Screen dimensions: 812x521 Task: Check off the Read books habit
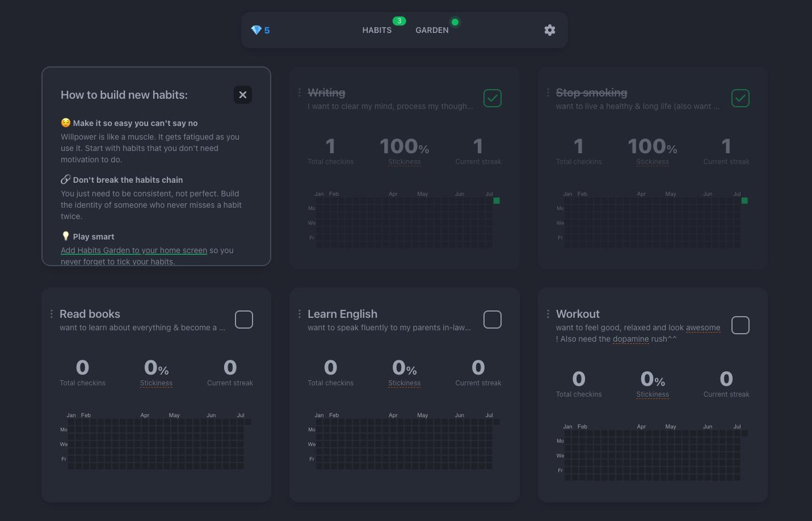pos(244,320)
